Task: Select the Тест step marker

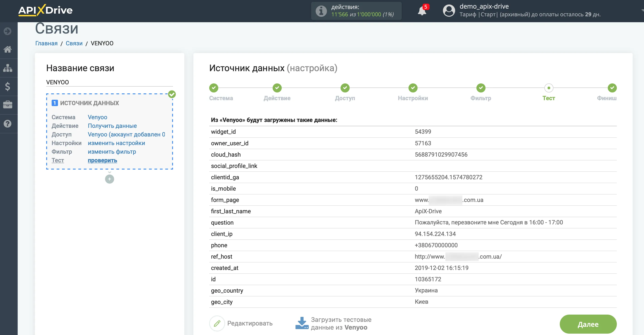Action: [x=549, y=88]
